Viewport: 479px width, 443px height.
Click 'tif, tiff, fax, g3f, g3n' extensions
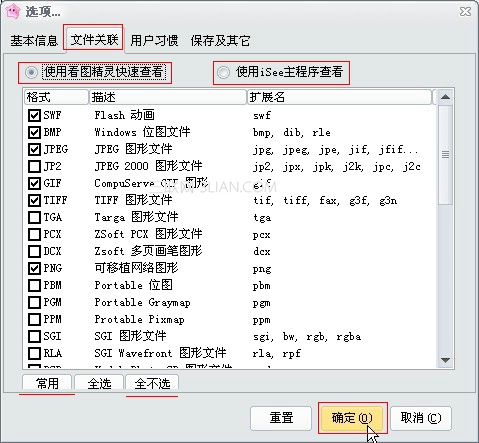coord(325,201)
